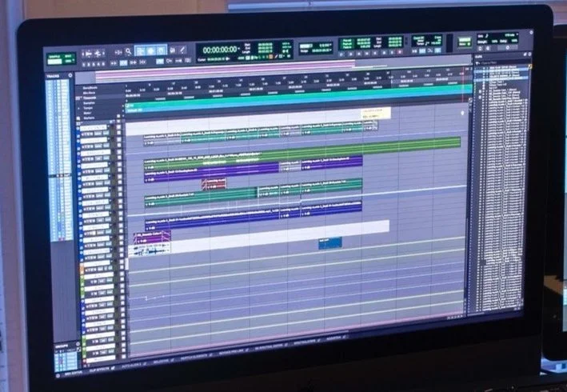
Task: Click the Online transport button
Action: point(341,54)
